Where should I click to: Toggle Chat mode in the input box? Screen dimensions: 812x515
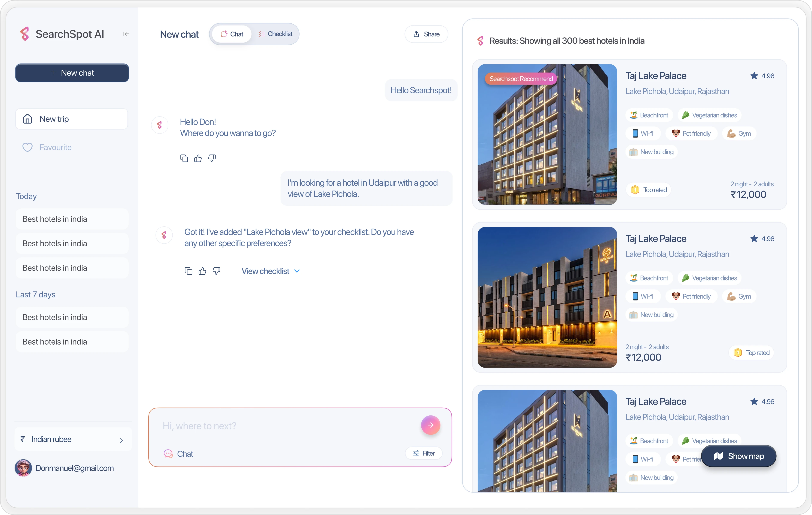point(178,454)
